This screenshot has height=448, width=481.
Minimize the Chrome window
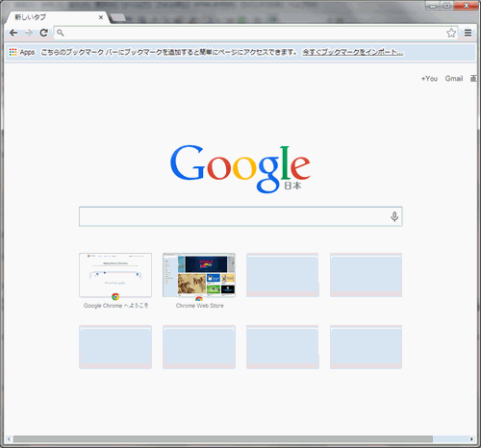point(433,6)
